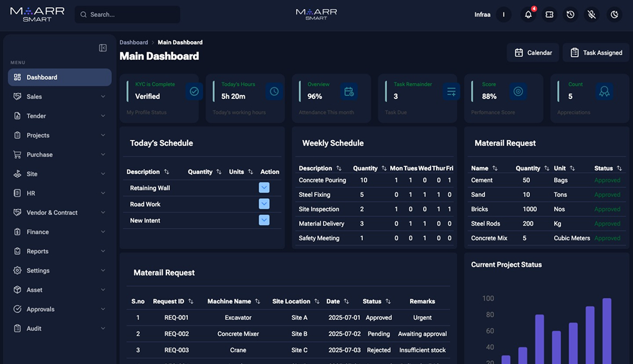Select Dashboard in the sidebar menu
Viewport: 633px width, 364px height.
tap(60, 77)
